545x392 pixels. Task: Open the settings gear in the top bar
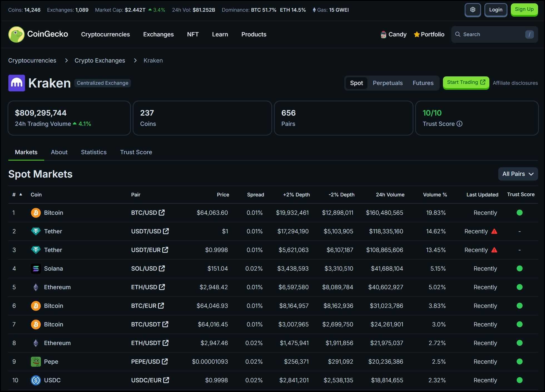click(x=473, y=10)
